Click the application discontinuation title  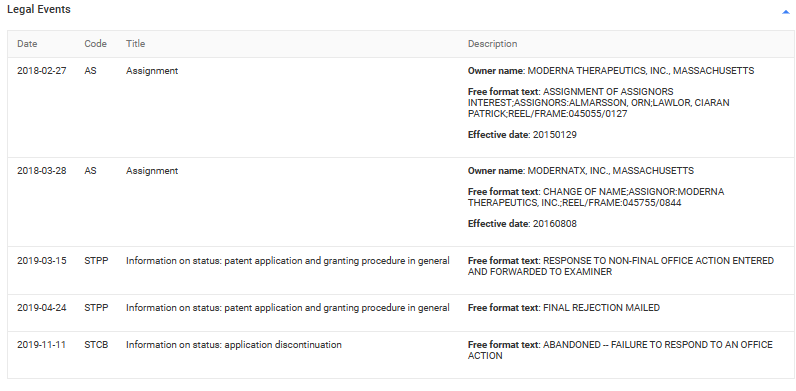coord(234,345)
